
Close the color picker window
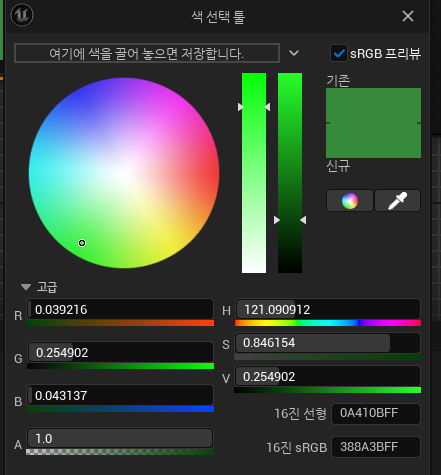[408, 16]
